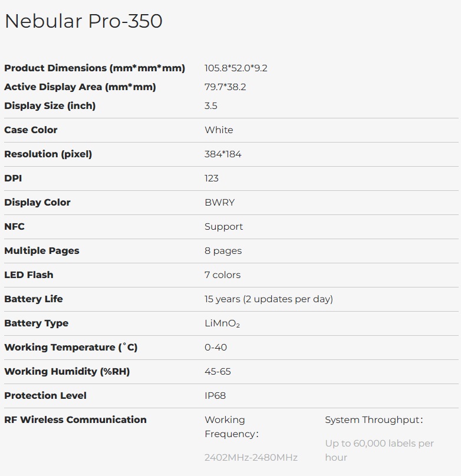
Task: Click the Display Size (inch) label
Action: pos(50,105)
